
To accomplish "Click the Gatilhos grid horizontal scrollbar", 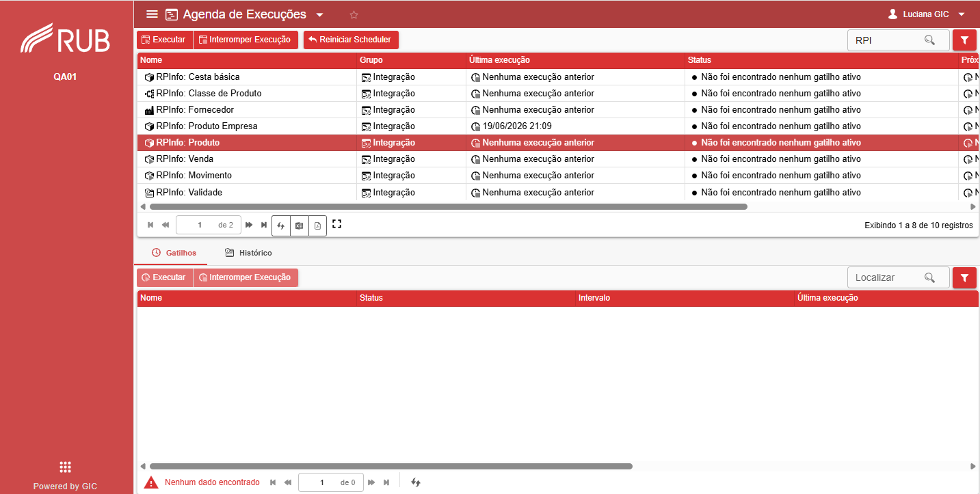I will 390,467.
